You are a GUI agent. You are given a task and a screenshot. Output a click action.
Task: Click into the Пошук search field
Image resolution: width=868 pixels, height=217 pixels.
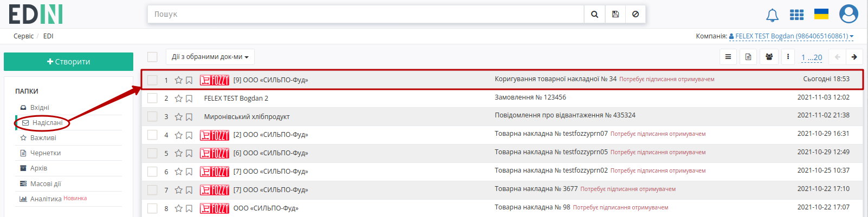tap(366, 14)
